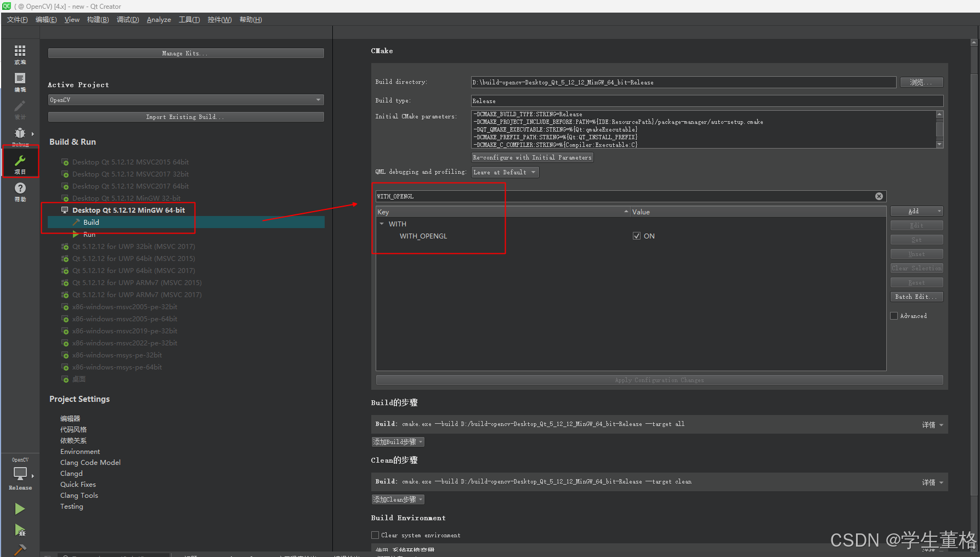Open Run settings of MinGW 64-bit kit
Image resolution: width=980 pixels, height=557 pixels.
(89, 235)
